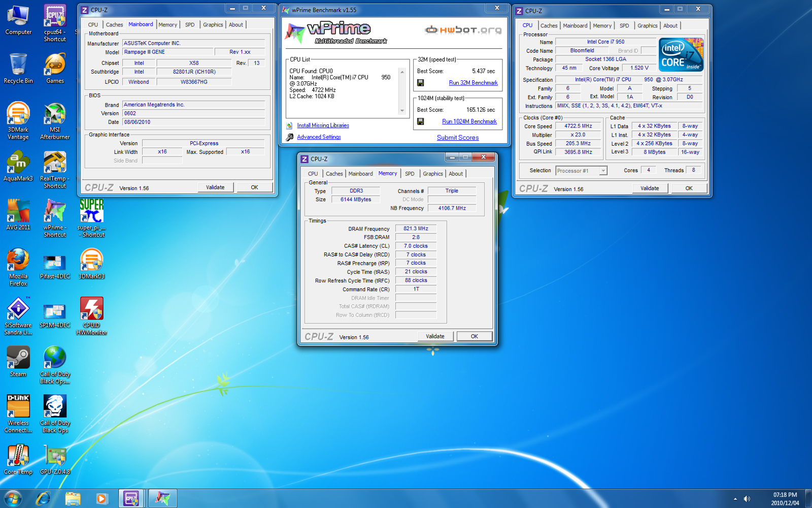Open GPU-Z.0.4.8 desktop icon
This screenshot has height=508, width=812.
pyautogui.click(x=55, y=460)
